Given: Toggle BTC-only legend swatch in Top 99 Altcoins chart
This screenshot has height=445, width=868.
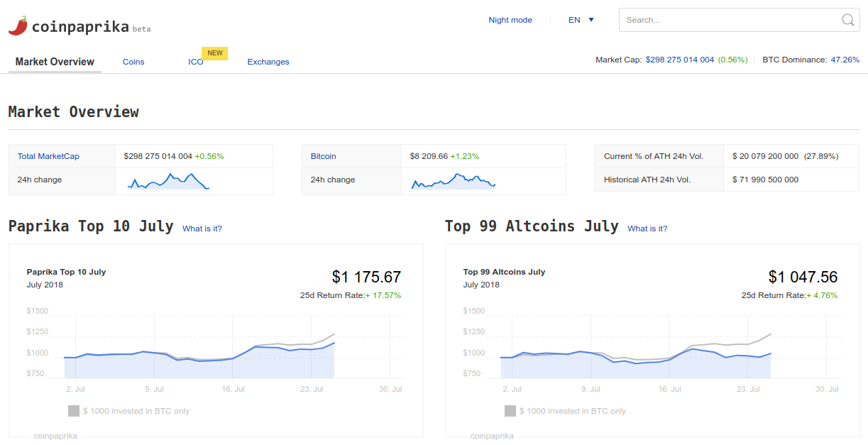Looking at the screenshot, I should (x=510, y=411).
